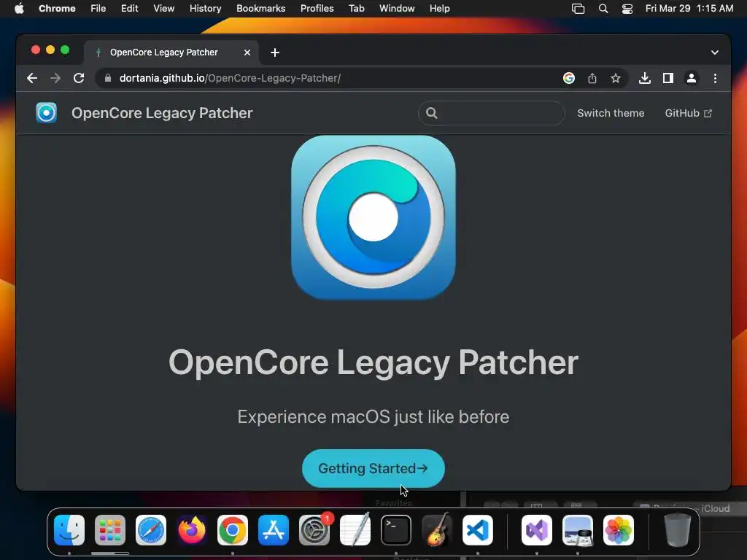Click Chrome icon in the Dock
Viewport: 747px width, 560px height.
point(233,530)
